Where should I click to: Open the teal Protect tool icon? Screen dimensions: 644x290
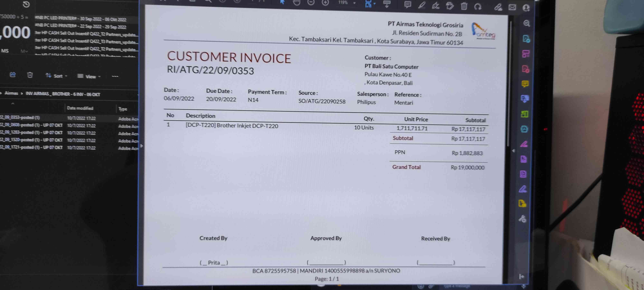click(x=524, y=129)
